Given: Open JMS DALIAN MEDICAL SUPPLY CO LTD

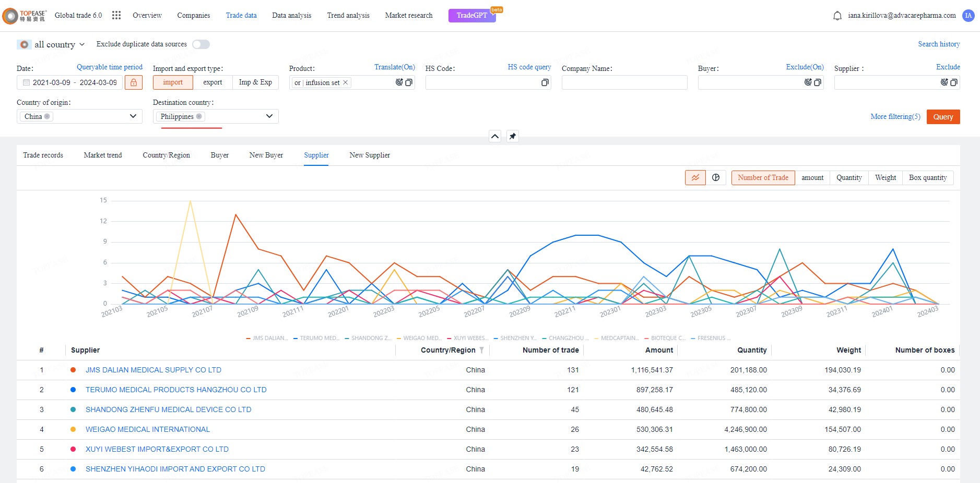Looking at the screenshot, I should click(154, 370).
